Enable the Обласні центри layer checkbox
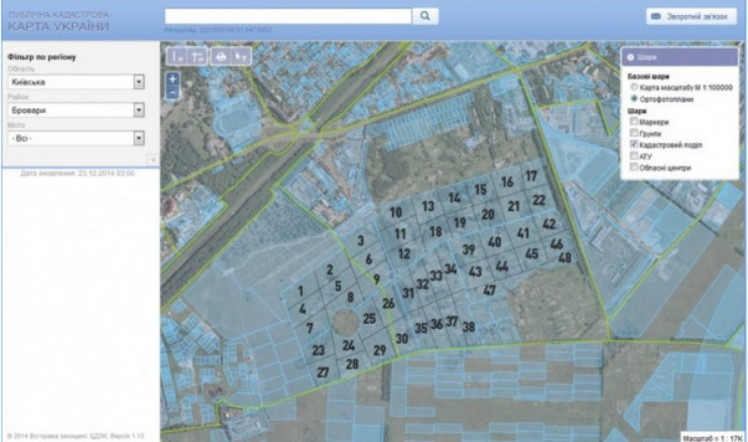 pyautogui.click(x=634, y=167)
